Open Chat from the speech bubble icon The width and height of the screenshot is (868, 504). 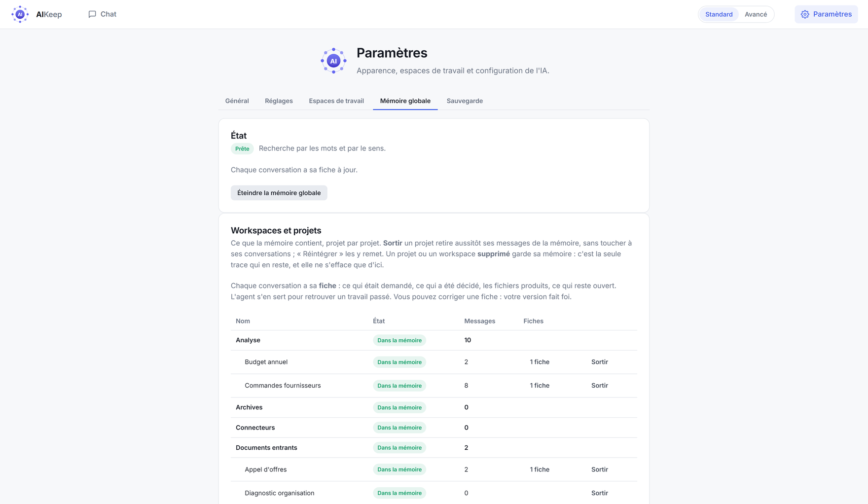pos(92,14)
